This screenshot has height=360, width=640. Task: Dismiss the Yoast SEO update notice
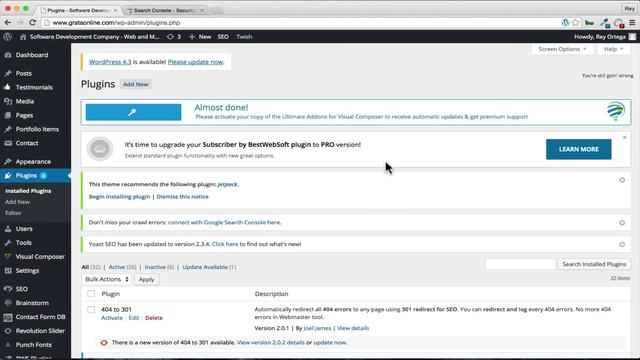pos(622,244)
